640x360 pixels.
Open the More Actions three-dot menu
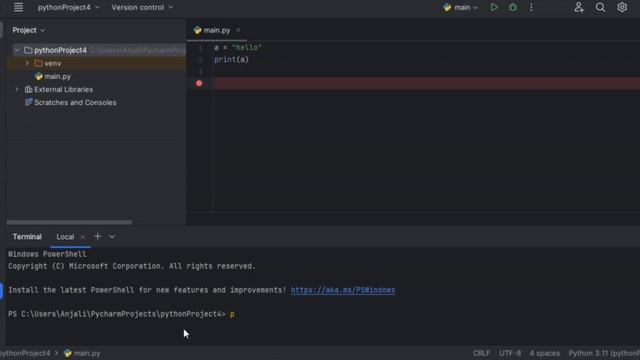click(x=531, y=7)
